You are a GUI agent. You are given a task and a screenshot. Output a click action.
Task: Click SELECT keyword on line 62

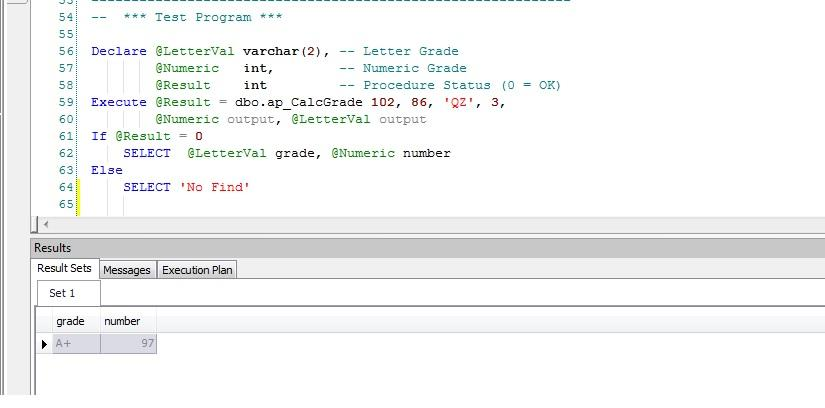coord(147,154)
